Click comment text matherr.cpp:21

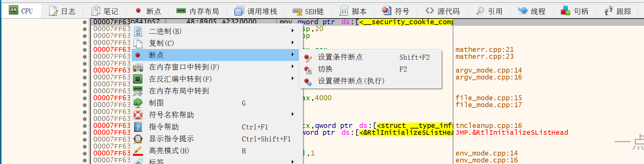pyautogui.click(x=485, y=50)
